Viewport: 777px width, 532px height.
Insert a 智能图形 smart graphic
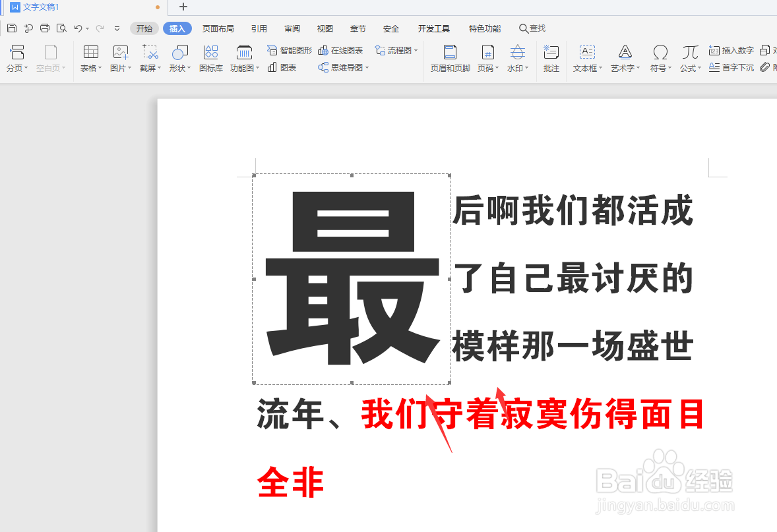pyautogui.click(x=290, y=51)
